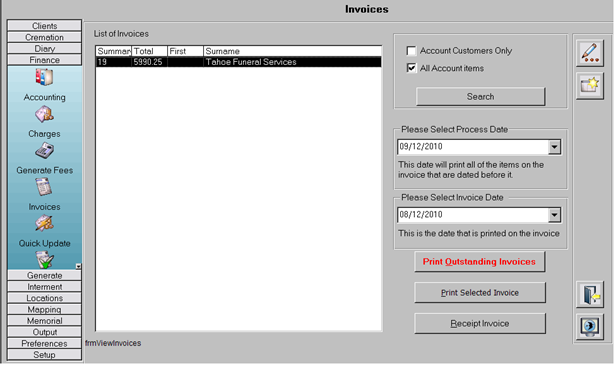Sort by the Total column header
Screen dimensions: 616x366
click(149, 51)
